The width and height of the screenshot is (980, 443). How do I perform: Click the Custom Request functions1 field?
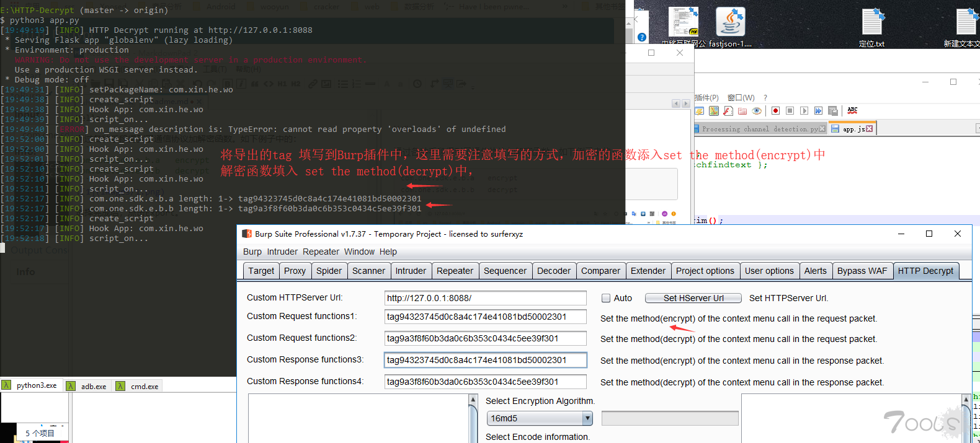[x=485, y=317]
